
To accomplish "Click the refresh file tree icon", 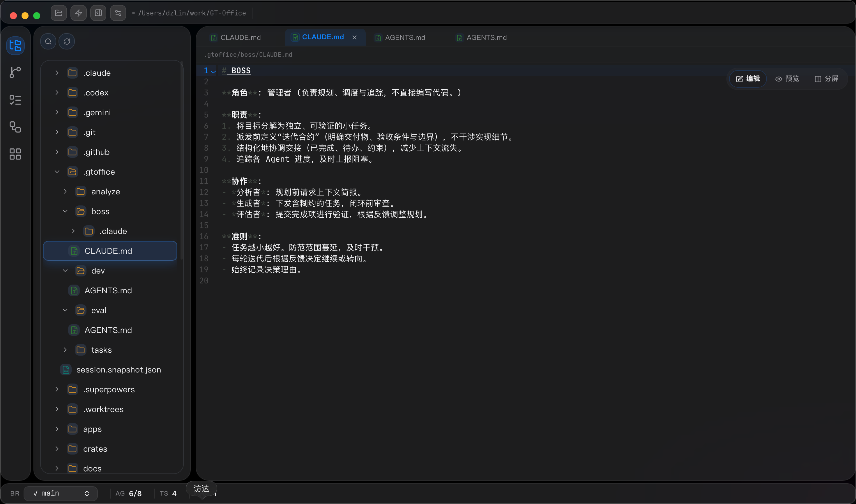I will pos(67,41).
